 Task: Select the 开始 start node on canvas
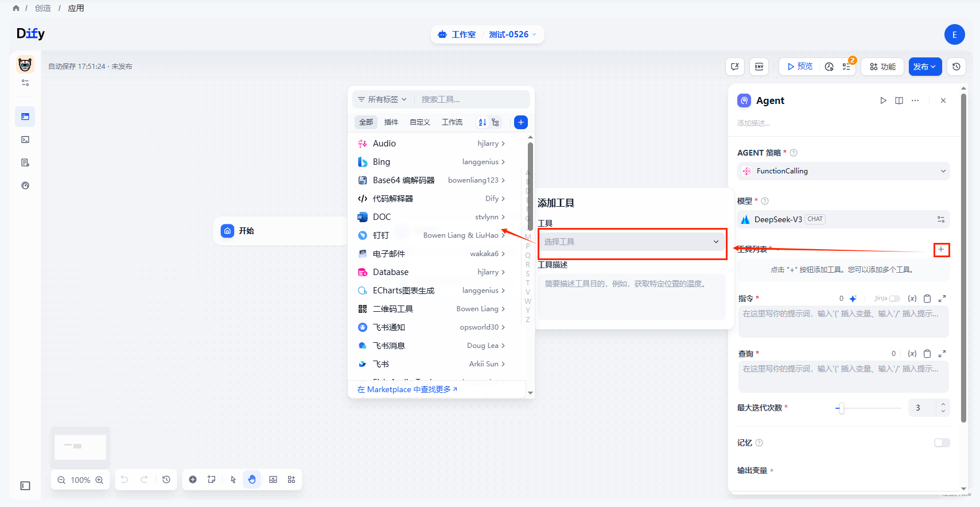[281, 231]
